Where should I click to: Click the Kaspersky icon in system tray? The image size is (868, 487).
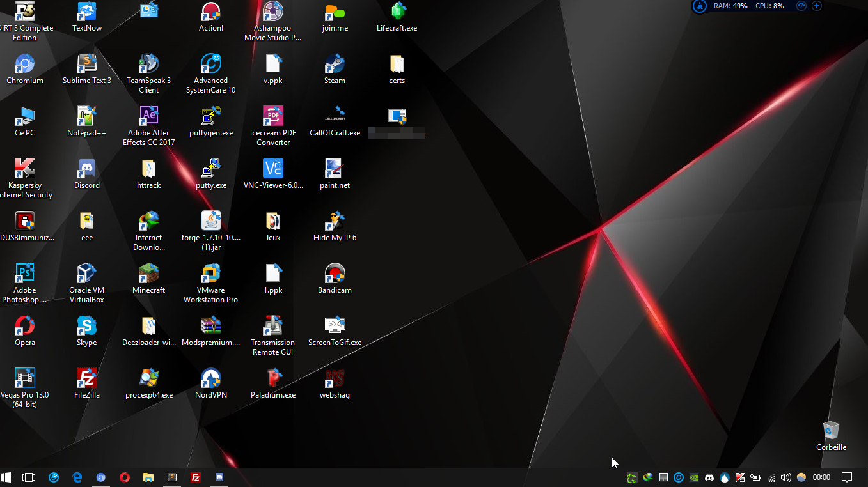(740, 477)
